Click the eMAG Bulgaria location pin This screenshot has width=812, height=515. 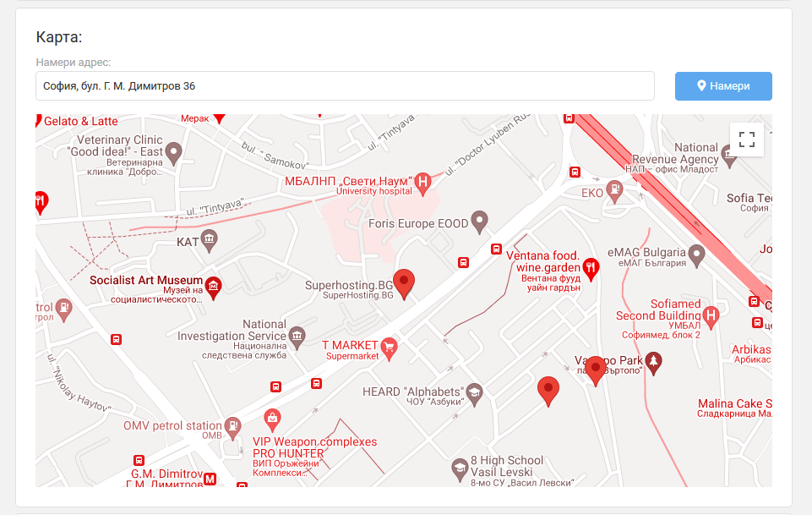point(696,256)
